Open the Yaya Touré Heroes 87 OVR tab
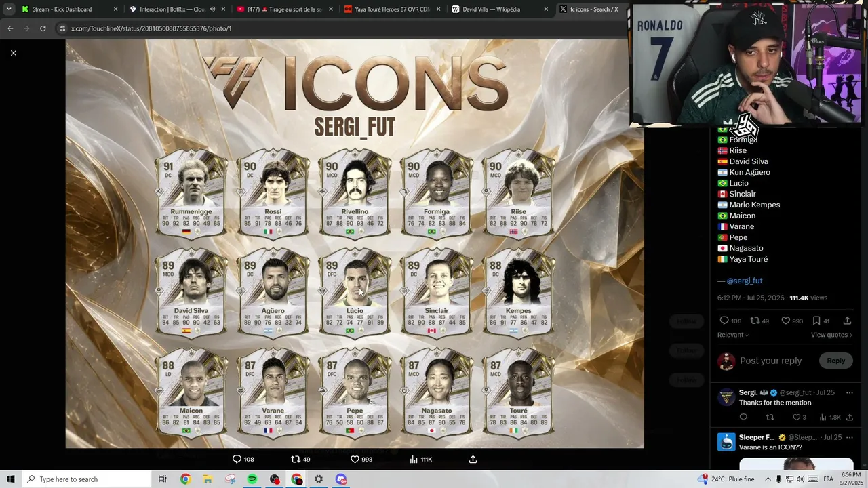 pyautogui.click(x=392, y=9)
